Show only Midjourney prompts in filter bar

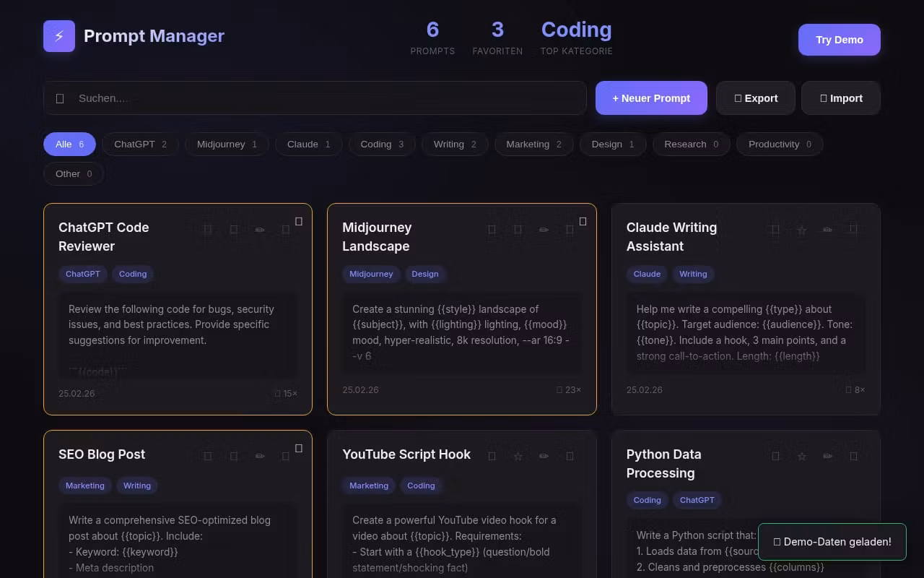pos(227,144)
